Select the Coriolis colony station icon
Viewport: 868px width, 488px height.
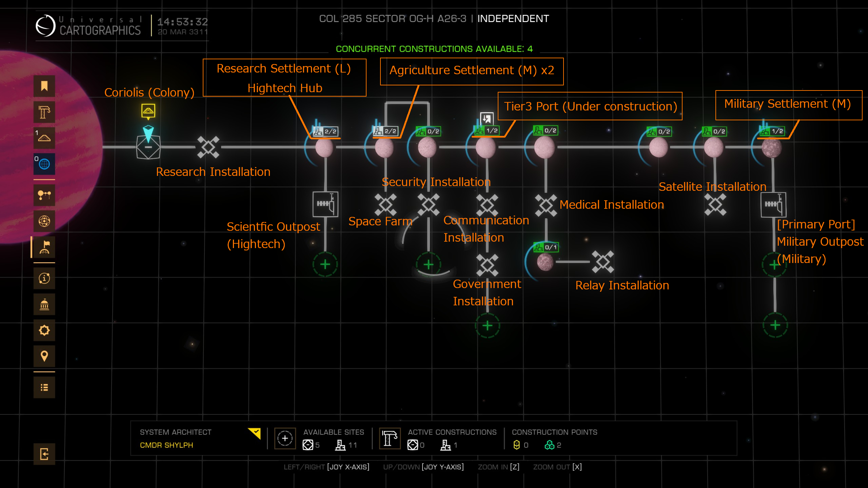coord(148,147)
